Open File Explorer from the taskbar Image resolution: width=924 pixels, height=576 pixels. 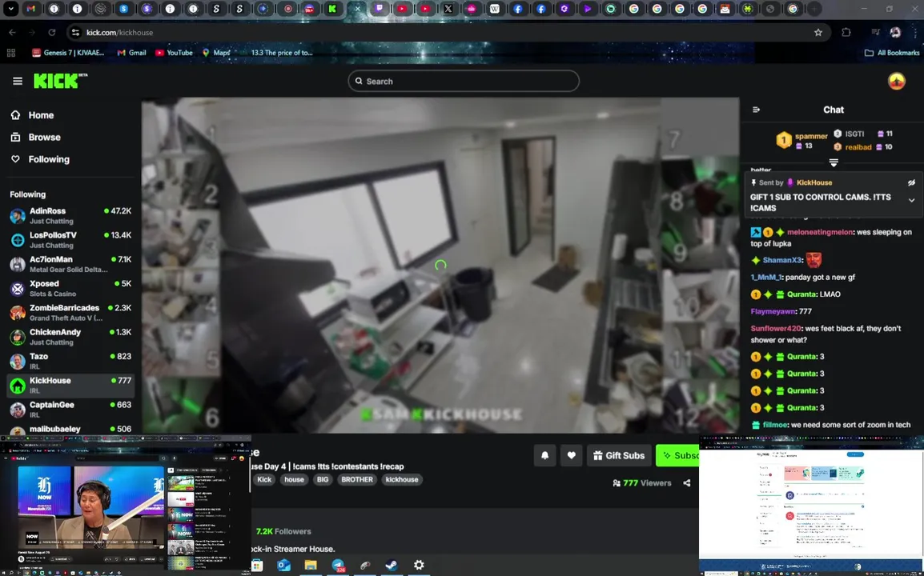[x=311, y=565]
